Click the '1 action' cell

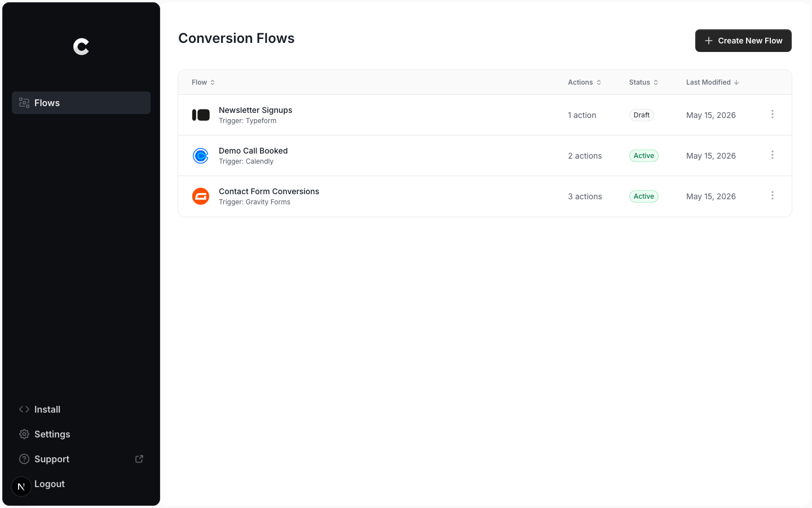[582, 115]
